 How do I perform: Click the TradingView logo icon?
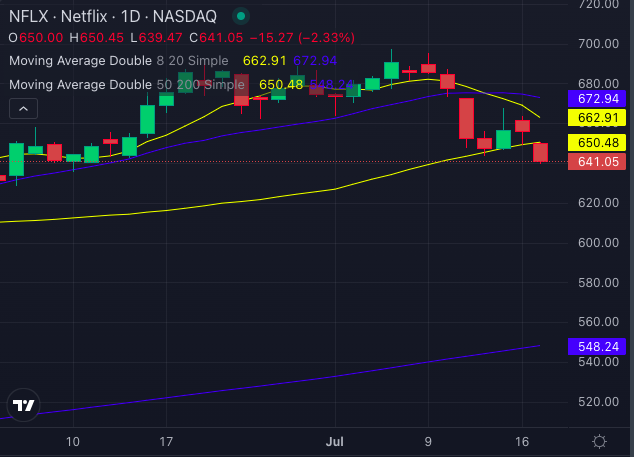pyautogui.click(x=23, y=405)
